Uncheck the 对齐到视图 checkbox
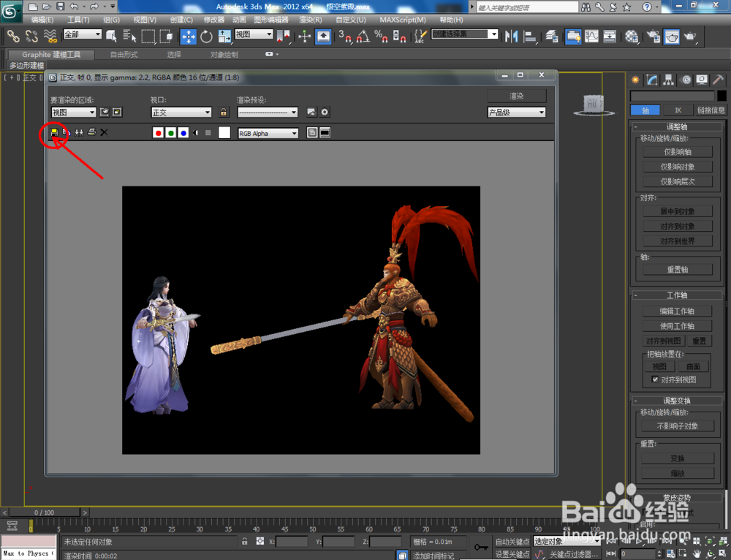Image resolution: width=731 pixels, height=560 pixels. coord(655,380)
